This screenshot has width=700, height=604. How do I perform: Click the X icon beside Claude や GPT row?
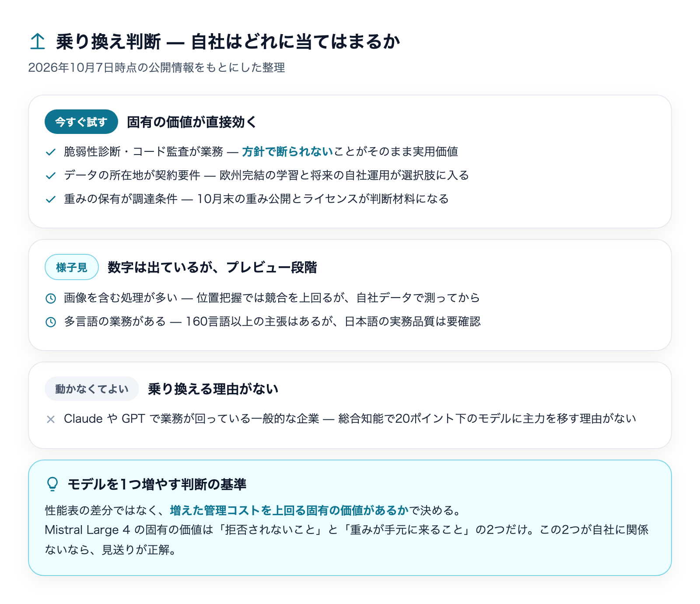pyautogui.click(x=51, y=419)
